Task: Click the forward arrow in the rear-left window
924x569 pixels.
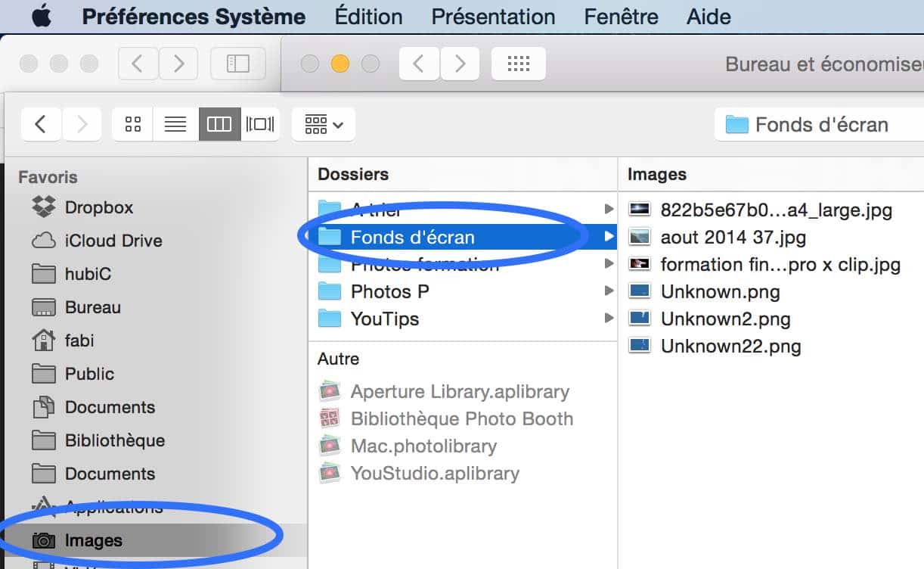Action: pyautogui.click(x=178, y=64)
